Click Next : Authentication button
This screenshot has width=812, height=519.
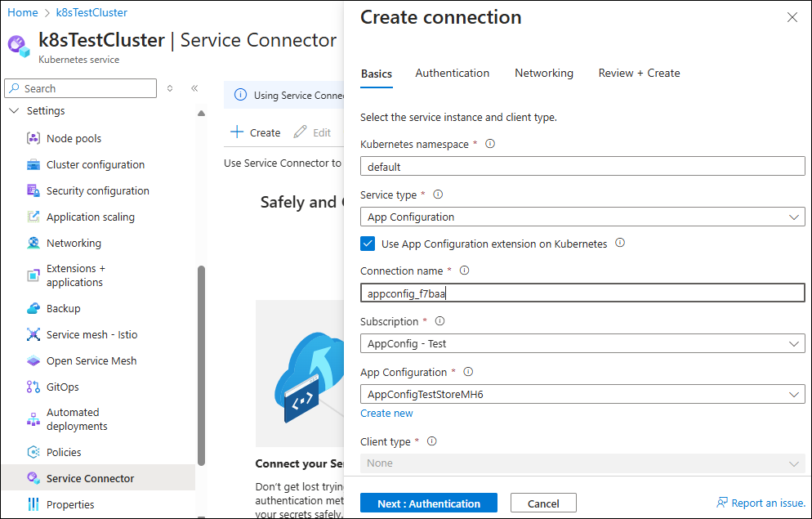tap(429, 503)
